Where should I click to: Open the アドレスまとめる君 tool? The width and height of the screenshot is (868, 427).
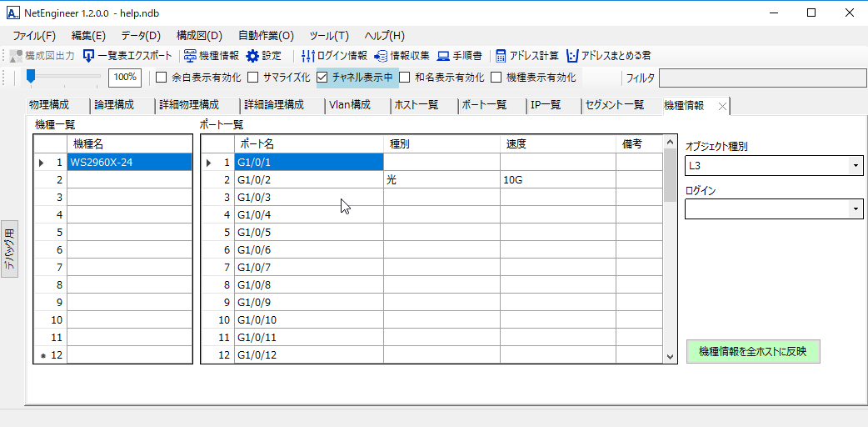click(x=572, y=56)
